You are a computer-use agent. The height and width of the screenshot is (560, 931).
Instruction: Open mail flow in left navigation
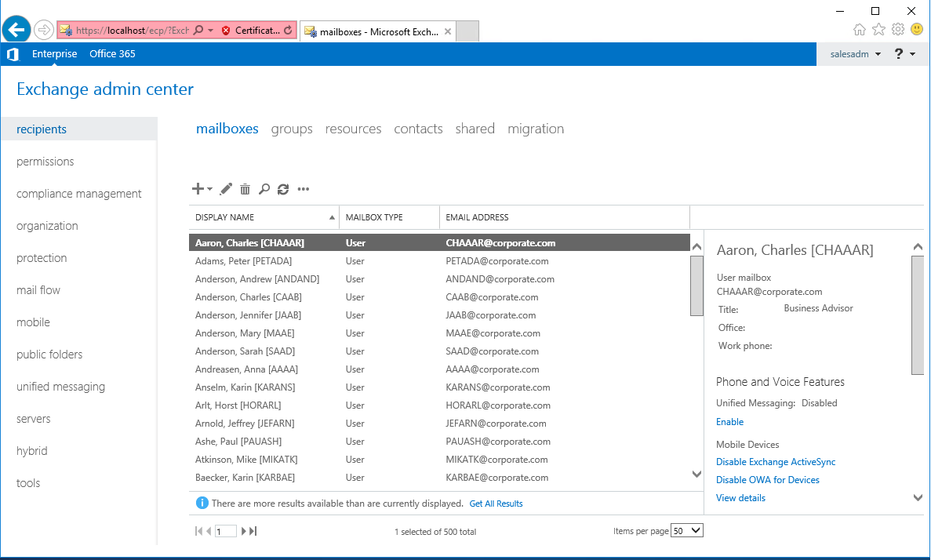pyautogui.click(x=38, y=289)
